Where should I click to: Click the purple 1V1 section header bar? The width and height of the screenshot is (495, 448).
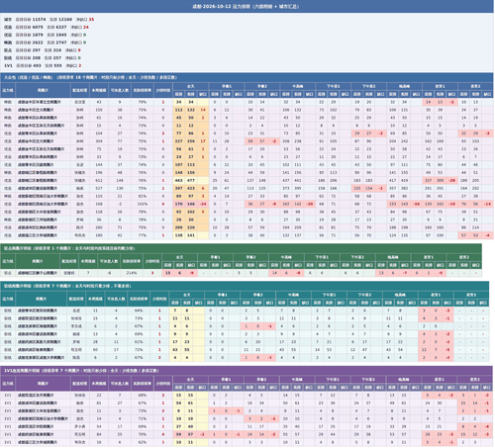[247, 371]
